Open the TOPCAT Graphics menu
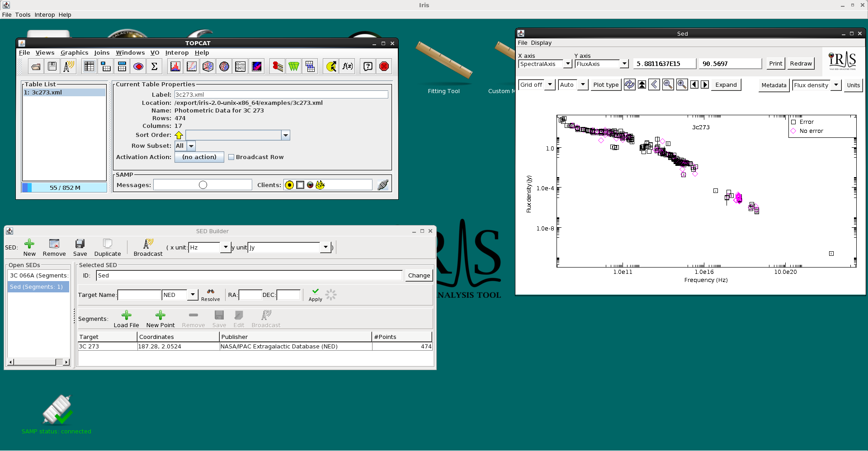The height and width of the screenshot is (451, 868). pos(75,53)
